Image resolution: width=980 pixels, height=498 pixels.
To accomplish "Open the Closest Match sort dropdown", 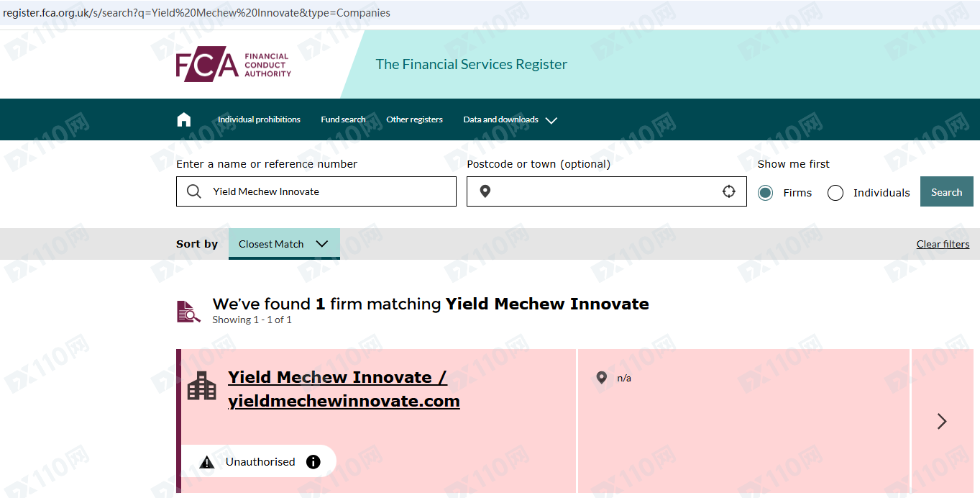I will [x=283, y=244].
